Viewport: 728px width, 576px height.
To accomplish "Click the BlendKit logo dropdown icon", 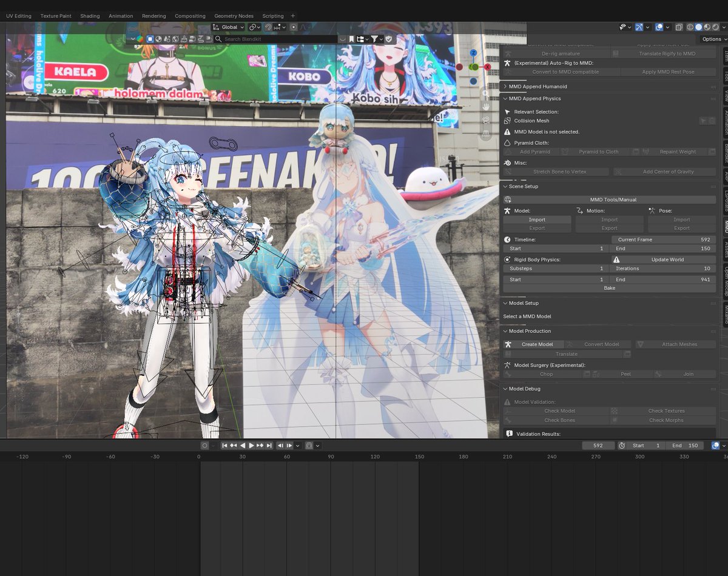I will pos(140,39).
